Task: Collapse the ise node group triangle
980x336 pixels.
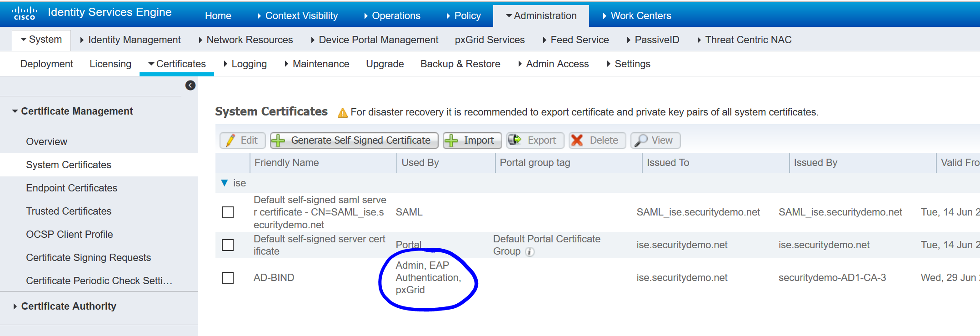Action: click(224, 183)
